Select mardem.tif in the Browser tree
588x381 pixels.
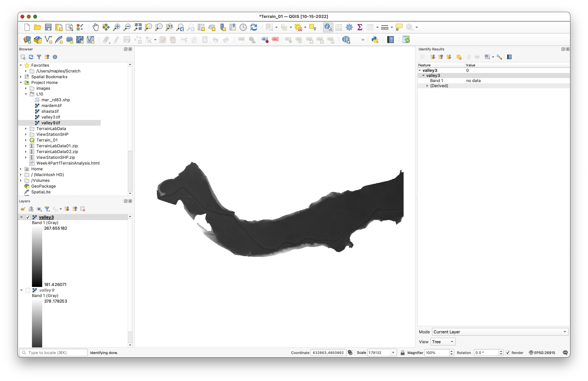[51, 106]
